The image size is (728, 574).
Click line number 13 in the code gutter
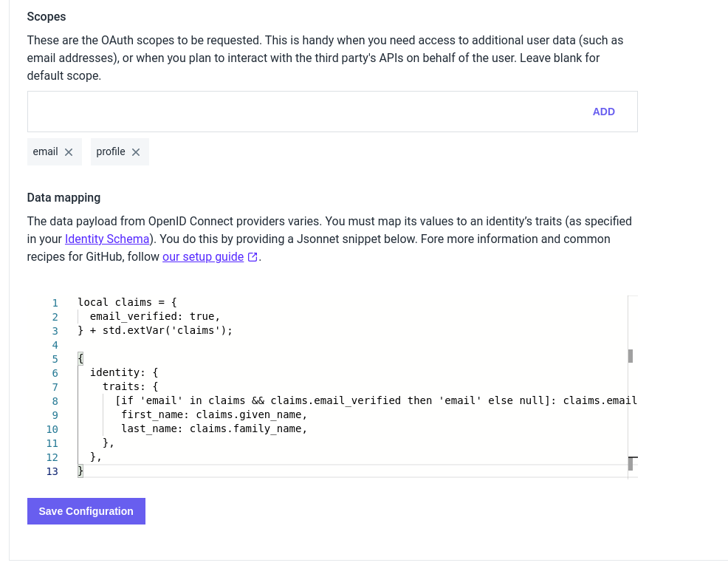coord(52,471)
